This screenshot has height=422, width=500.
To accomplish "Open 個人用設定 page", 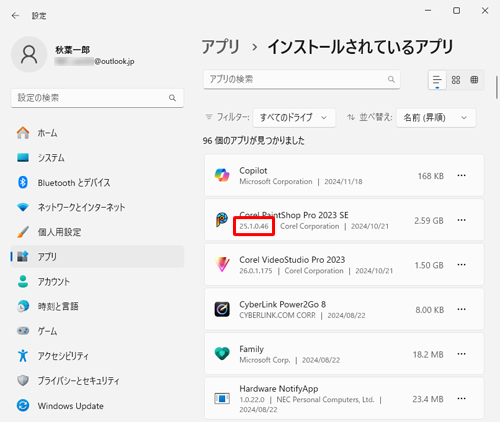I will (x=97, y=232).
